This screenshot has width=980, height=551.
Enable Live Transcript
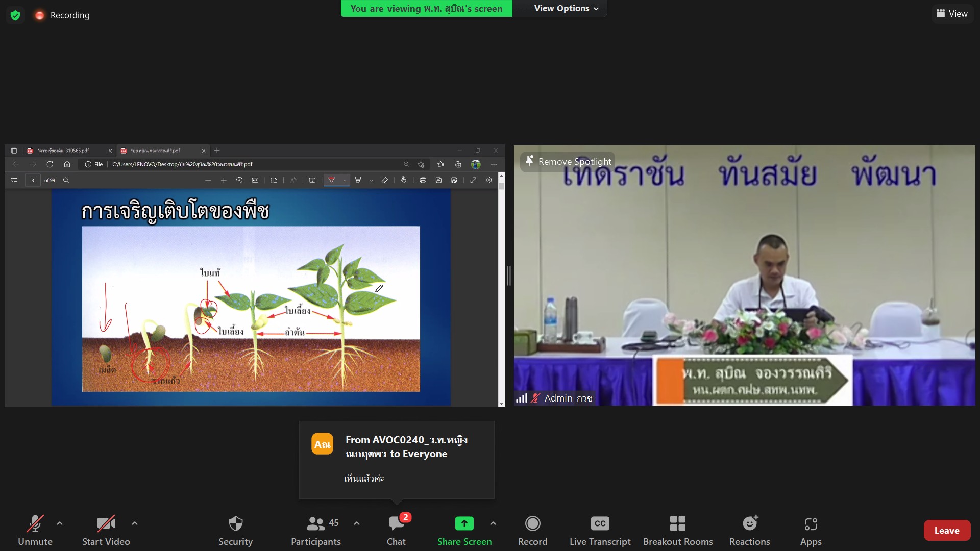pos(600,531)
